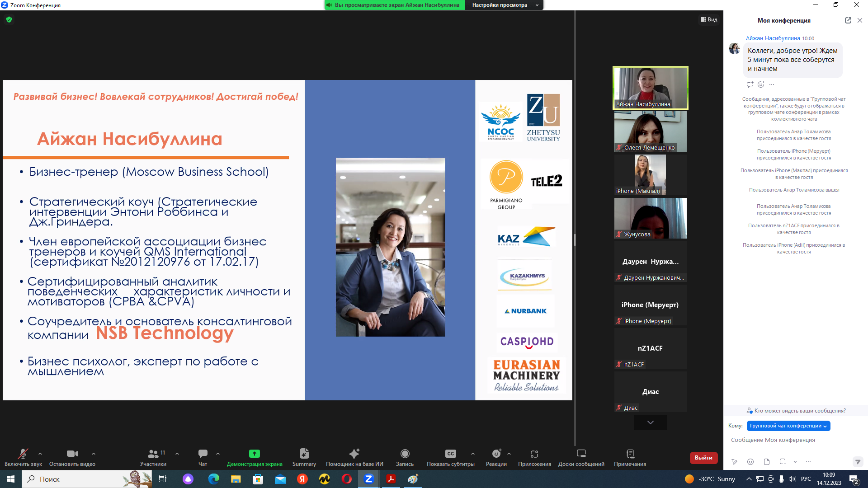Viewport: 868px width, 488px height.
Task: Pop out the chat panel window
Action: 848,20
